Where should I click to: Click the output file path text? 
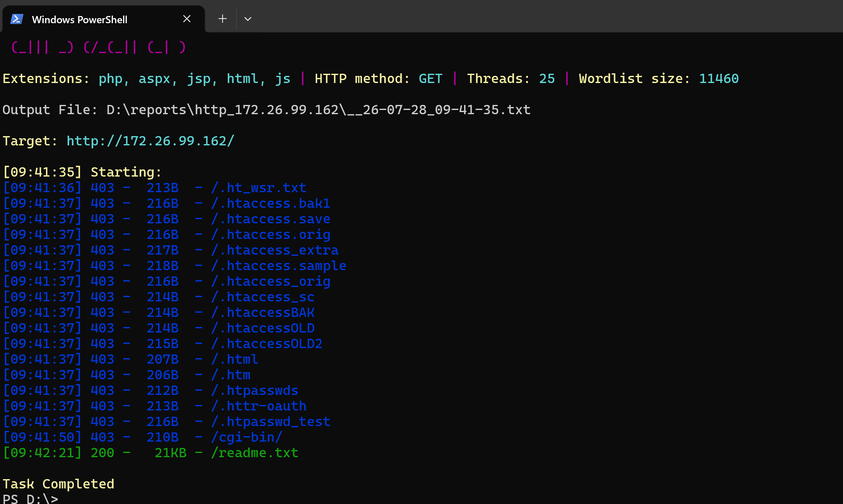click(x=318, y=110)
